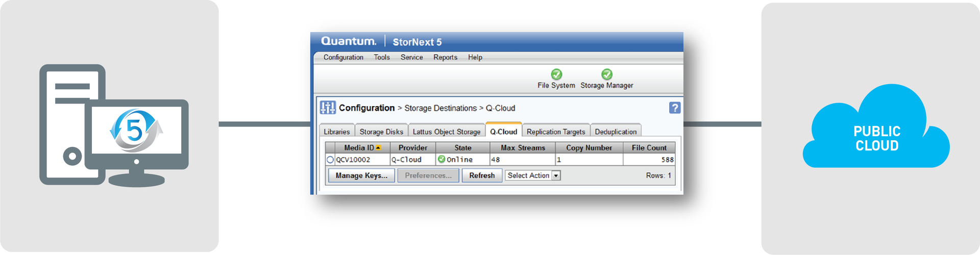Select the QCV10002 row radio button
980x255 pixels.
(330, 160)
